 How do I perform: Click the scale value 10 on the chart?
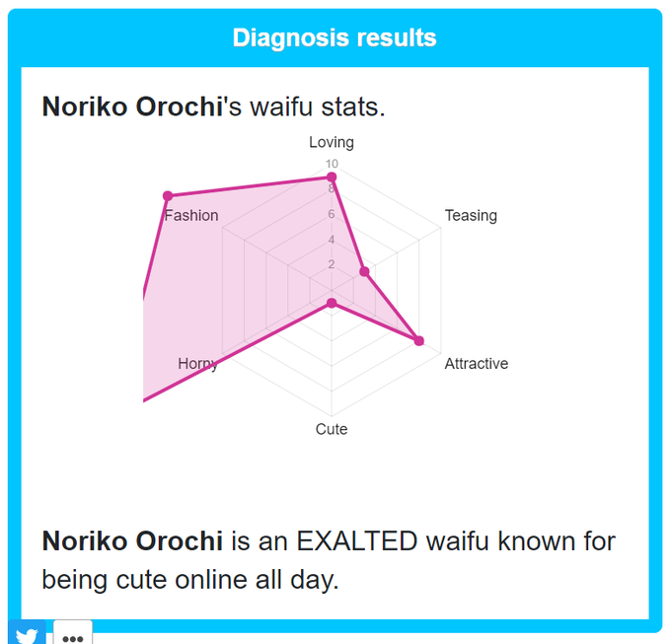tap(332, 164)
